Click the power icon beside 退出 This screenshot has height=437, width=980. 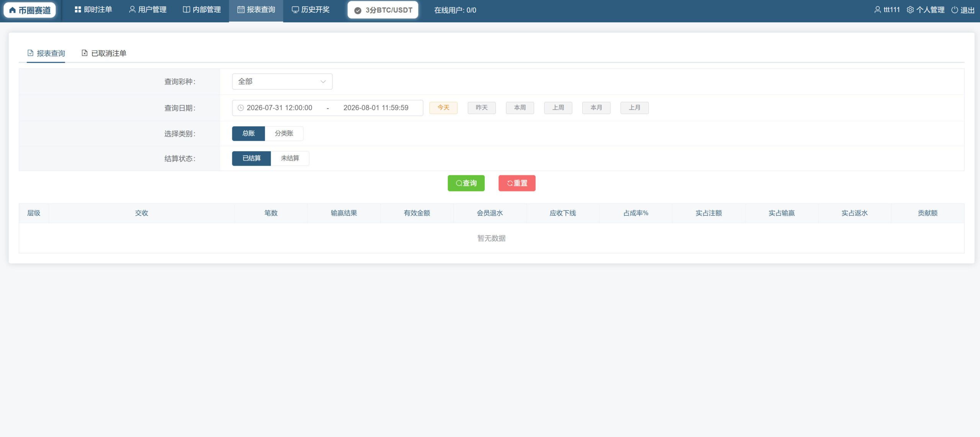(x=955, y=10)
